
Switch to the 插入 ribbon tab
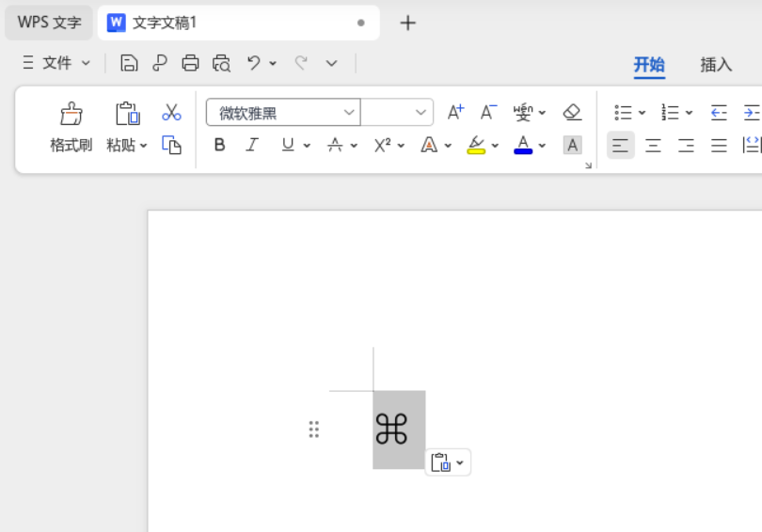716,65
